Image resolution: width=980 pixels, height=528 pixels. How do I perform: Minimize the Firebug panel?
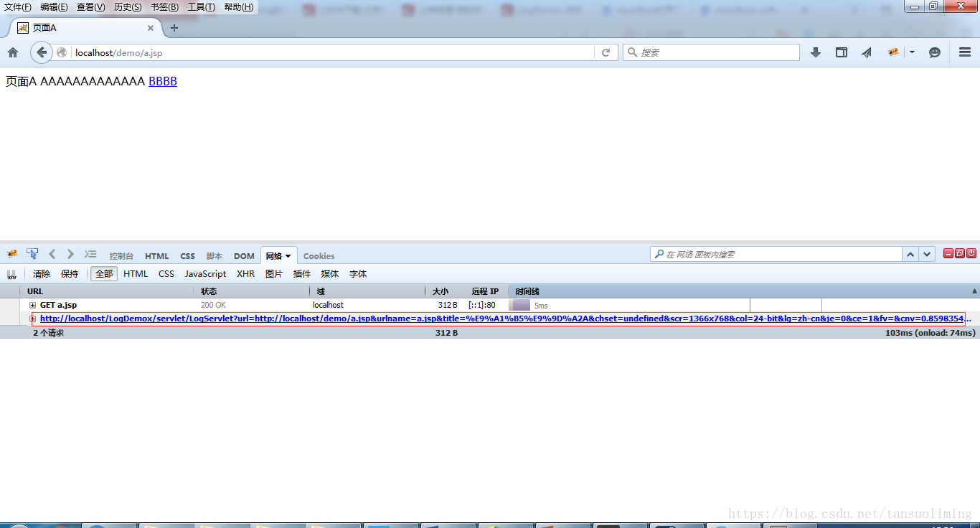[x=948, y=253]
